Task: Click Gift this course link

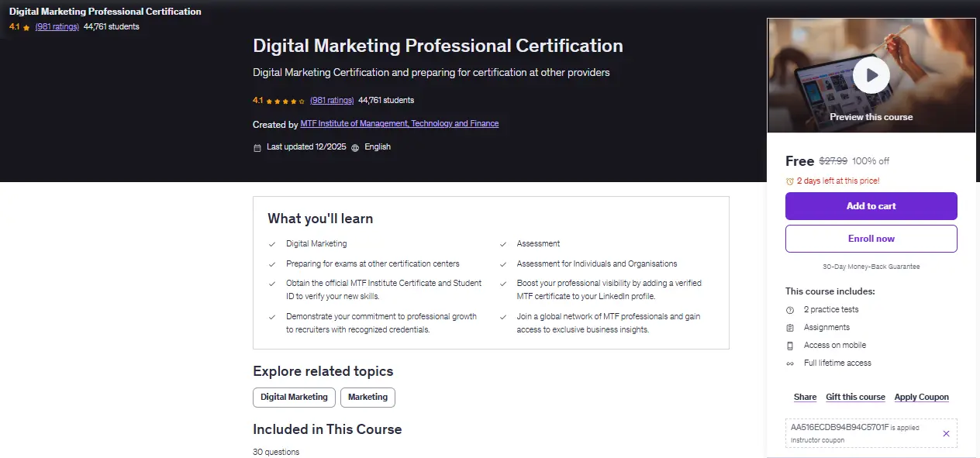Action: (855, 397)
